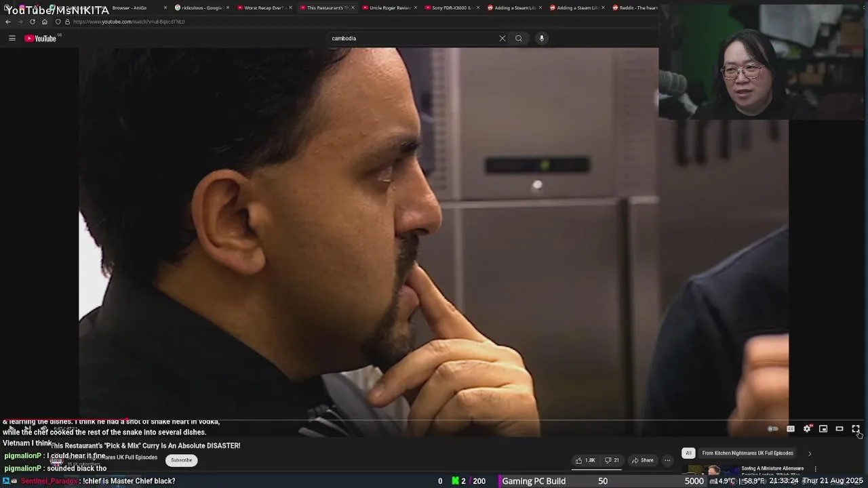Open browser home page icon

click(45, 22)
